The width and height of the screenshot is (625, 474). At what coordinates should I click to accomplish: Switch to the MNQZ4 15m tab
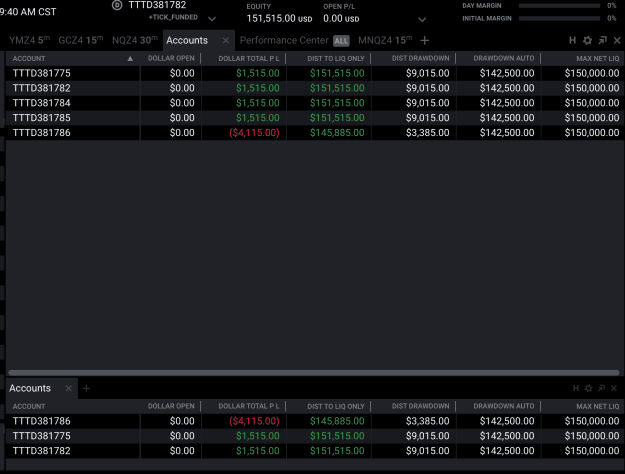(x=385, y=40)
